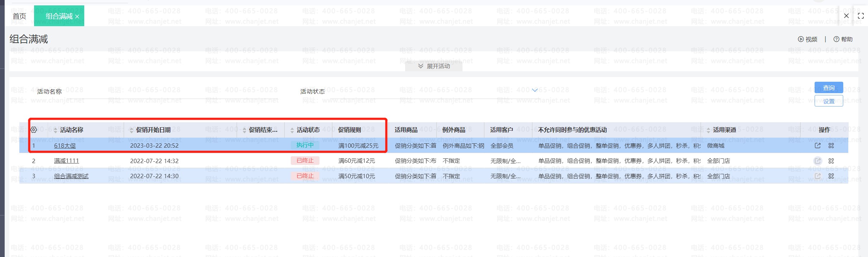This screenshot has width=868, height=257.
Task: Click date 2023-03-22 20:52
Action: tap(154, 146)
